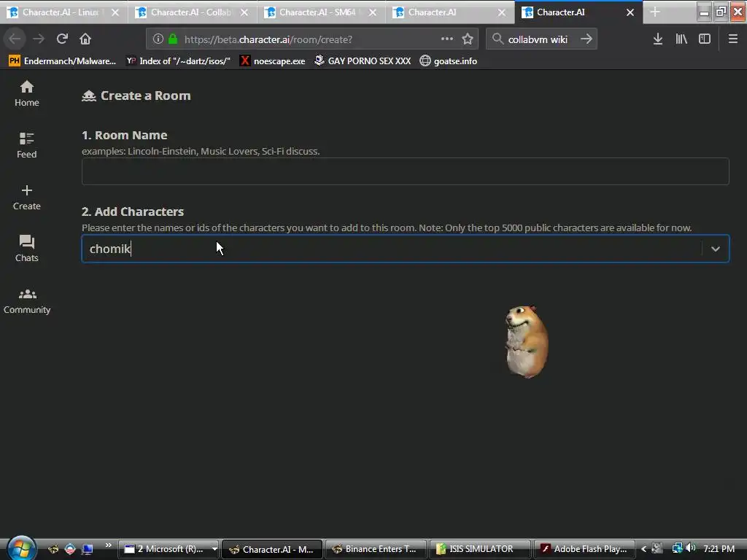747x560 pixels.
Task: Click the Show Desktop quick launch icon
Action: click(x=88, y=550)
